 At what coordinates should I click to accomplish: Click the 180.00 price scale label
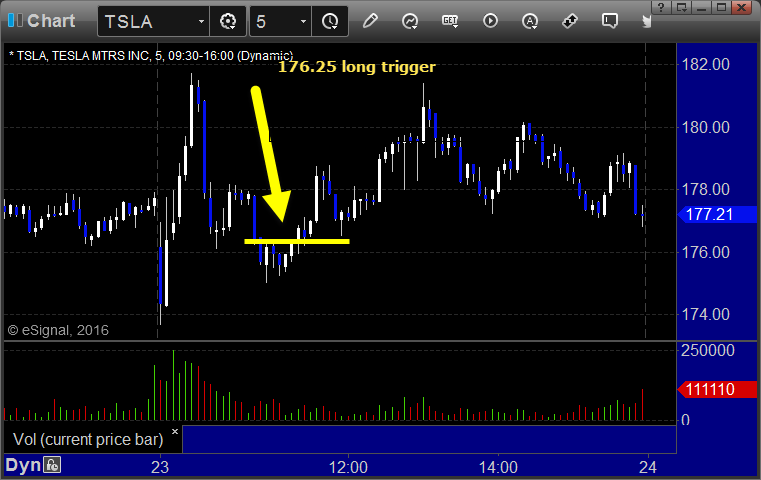pyautogui.click(x=706, y=127)
